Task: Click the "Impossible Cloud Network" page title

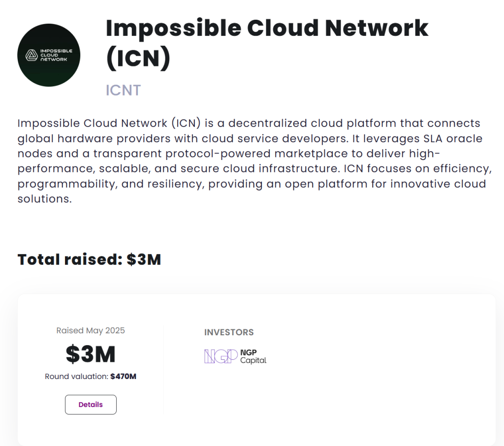Action: click(267, 29)
